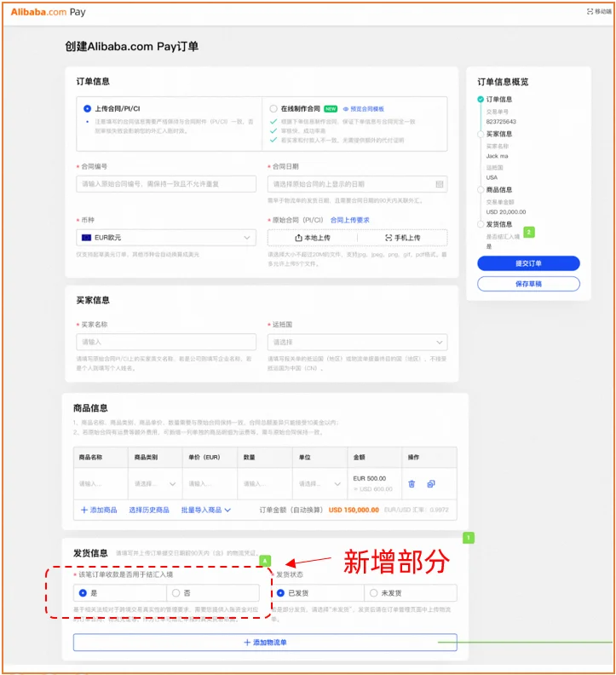The image size is (616, 675).
Task: Focus the 商品名称 input in product row
Action: tap(101, 484)
